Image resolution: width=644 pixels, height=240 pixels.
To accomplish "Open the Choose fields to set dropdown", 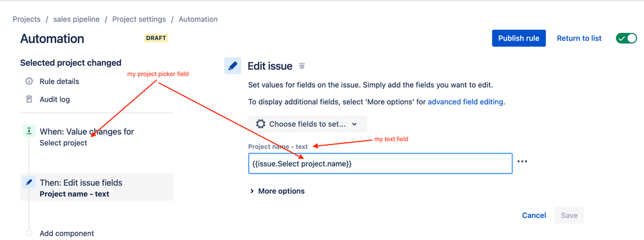I will pos(307,124).
